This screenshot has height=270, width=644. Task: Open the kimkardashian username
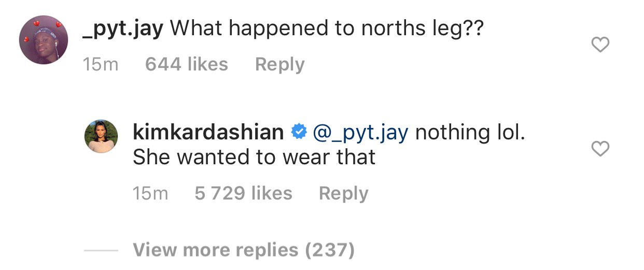[208, 132]
